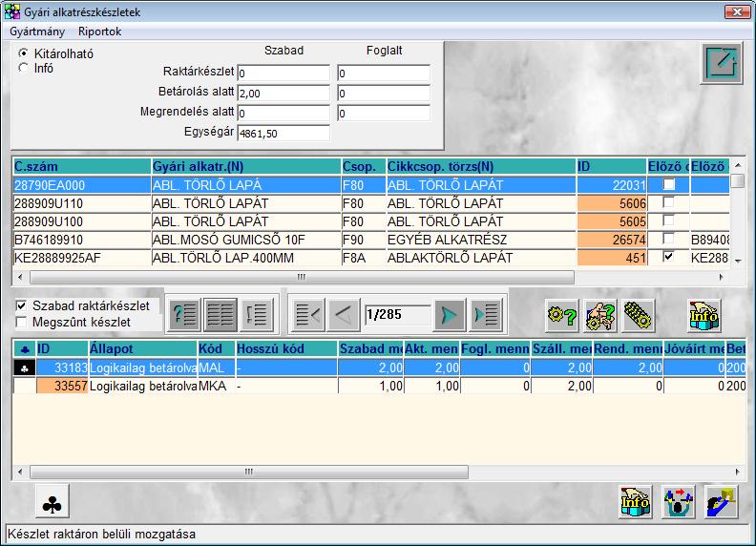Click the exclamation list icon

point(257,315)
